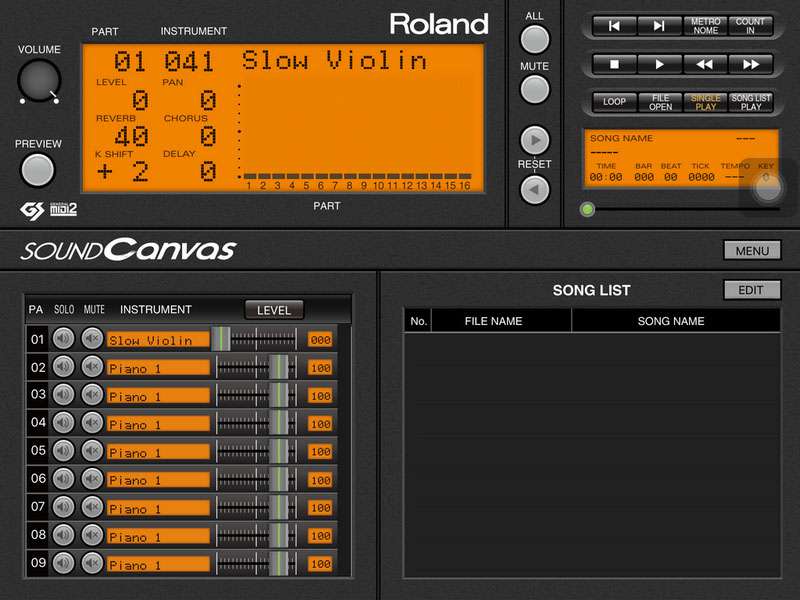
Task: Click the Fast Forward button
Action: [x=750, y=64]
